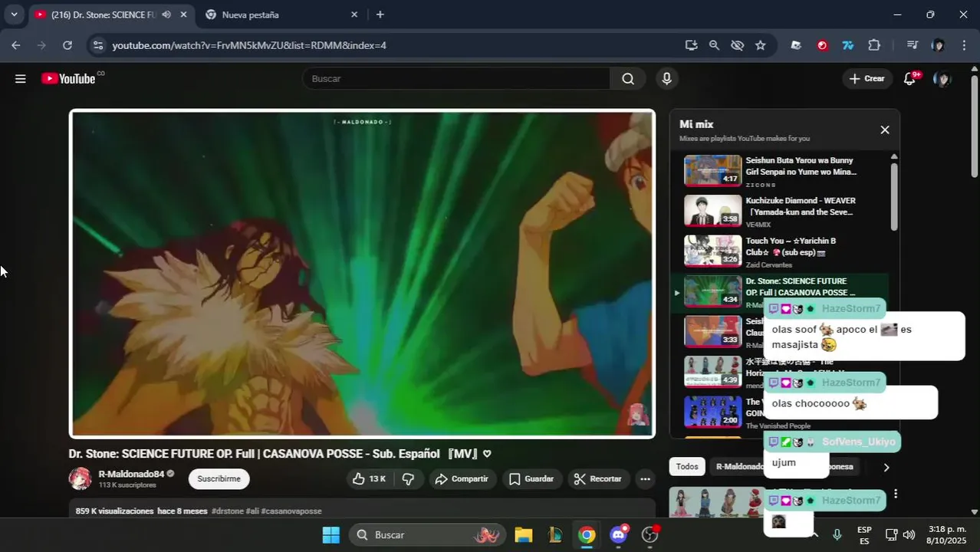The image size is (980, 552).
Task: Focus the YouTube Buscar search field
Action: point(456,79)
